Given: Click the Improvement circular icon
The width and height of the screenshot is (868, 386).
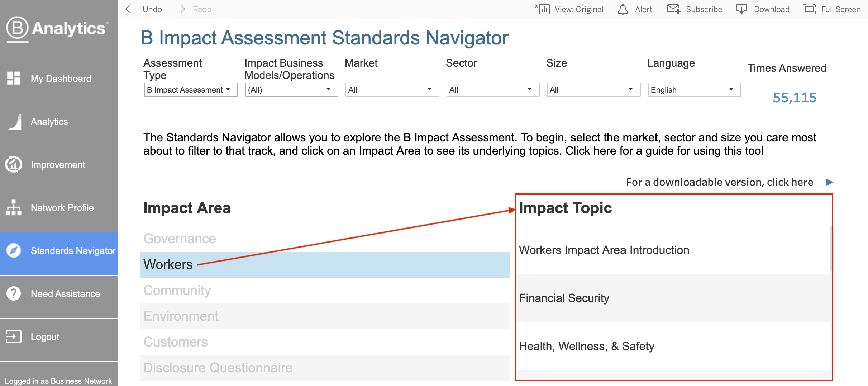Looking at the screenshot, I should click(x=14, y=165).
